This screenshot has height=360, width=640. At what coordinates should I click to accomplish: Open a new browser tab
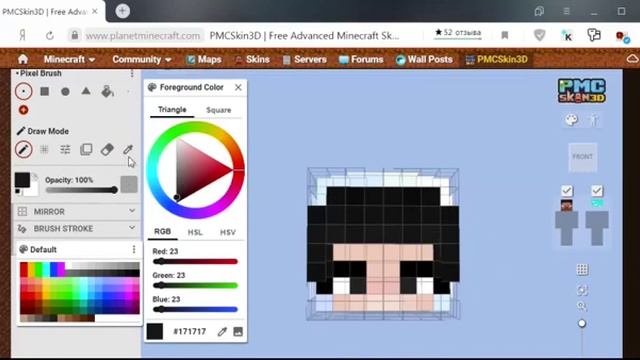click(x=122, y=11)
